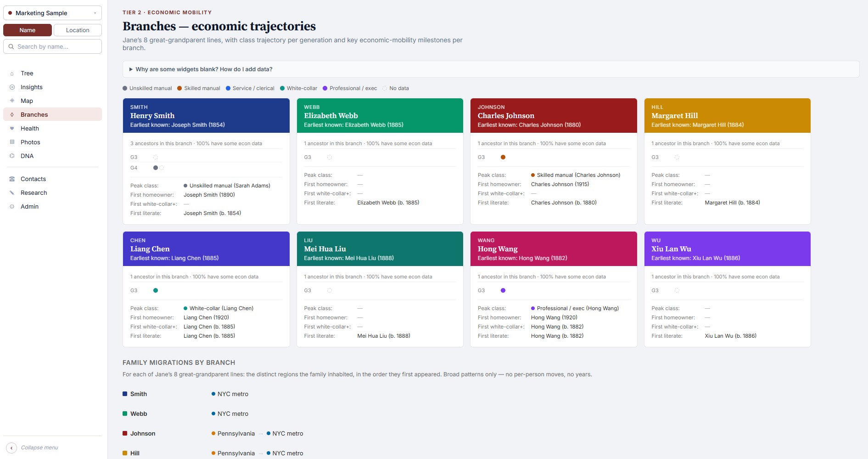Click the Photos sidebar icon
The image size is (868, 459).
[x=12, y=142]
